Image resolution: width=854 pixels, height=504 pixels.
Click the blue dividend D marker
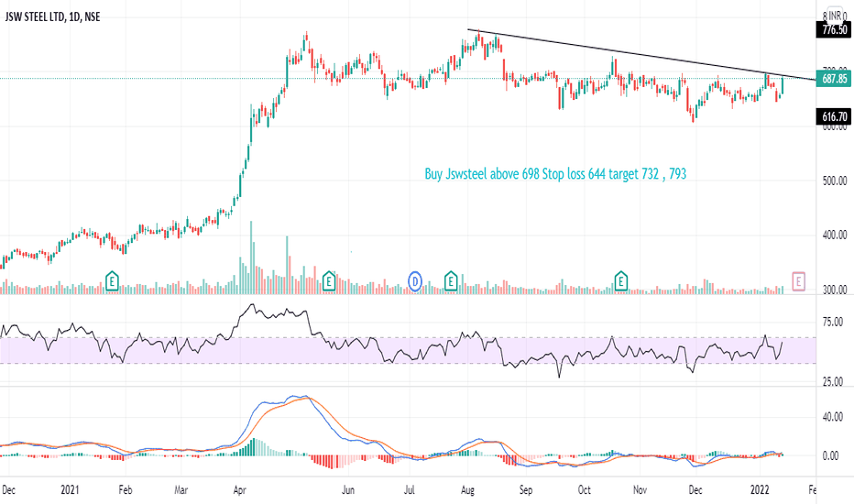(x=415, y=281)
